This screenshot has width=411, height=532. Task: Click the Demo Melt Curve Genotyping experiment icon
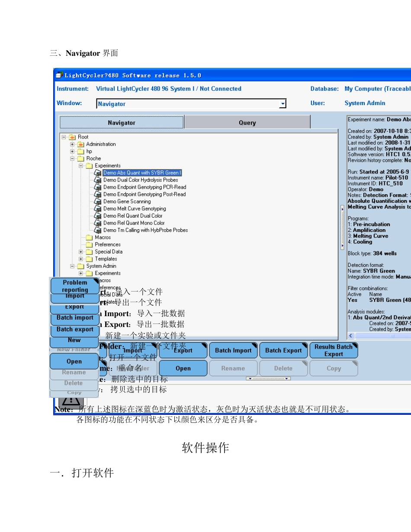click(98, 208)
